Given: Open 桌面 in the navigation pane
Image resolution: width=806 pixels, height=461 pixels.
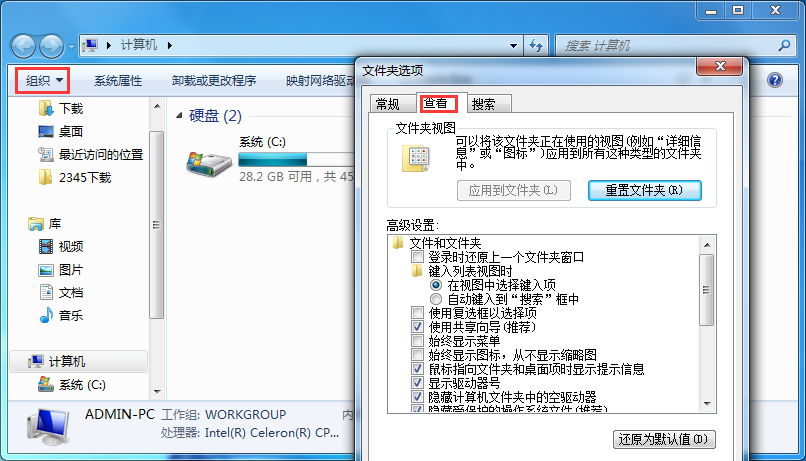Looking at the screenshot, I should (70, 131).
